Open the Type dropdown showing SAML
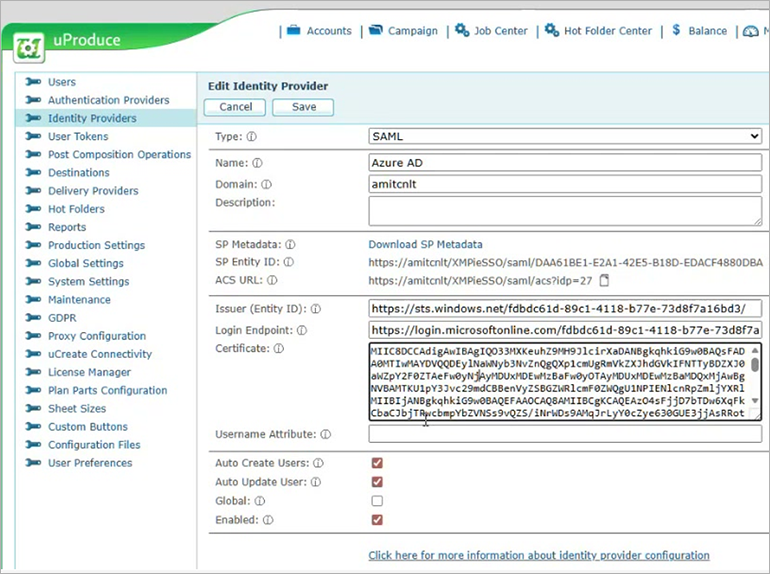Image resolution: width=770 pixels, height=574 pixels. (x=565, y=137)
